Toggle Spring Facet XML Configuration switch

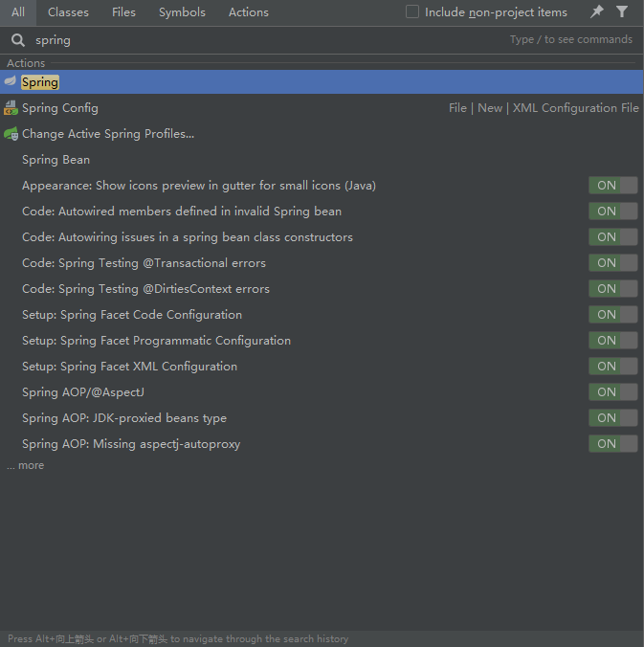tap(612, 366)
